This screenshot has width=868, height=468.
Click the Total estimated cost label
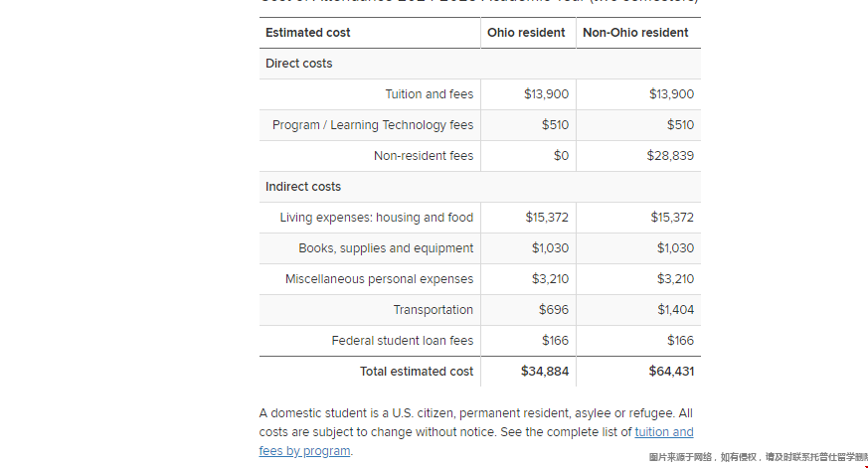click(417, 372)
